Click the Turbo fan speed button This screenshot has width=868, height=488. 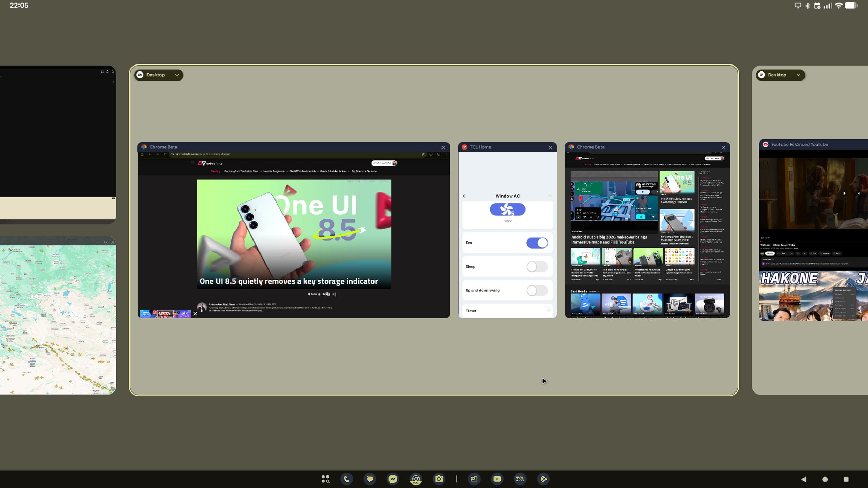point(507,209)
